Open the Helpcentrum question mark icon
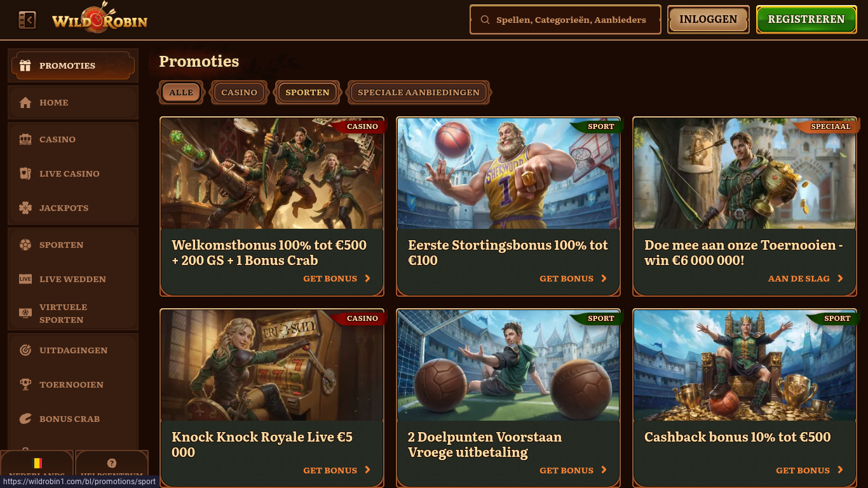 (112, 463)
